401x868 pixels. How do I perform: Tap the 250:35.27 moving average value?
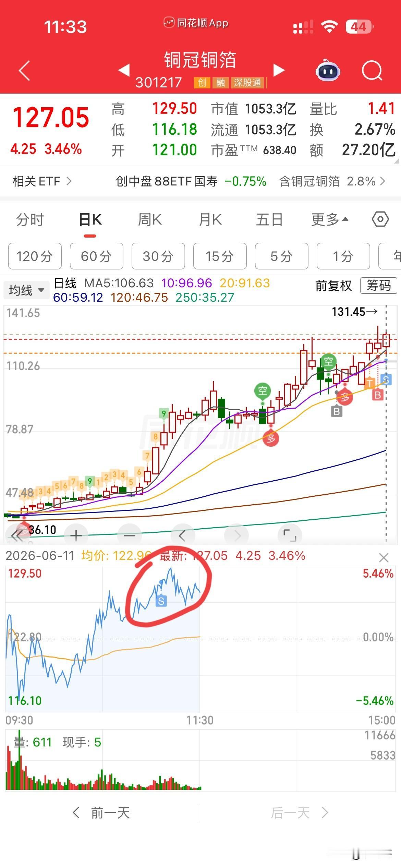click(205, 297)
